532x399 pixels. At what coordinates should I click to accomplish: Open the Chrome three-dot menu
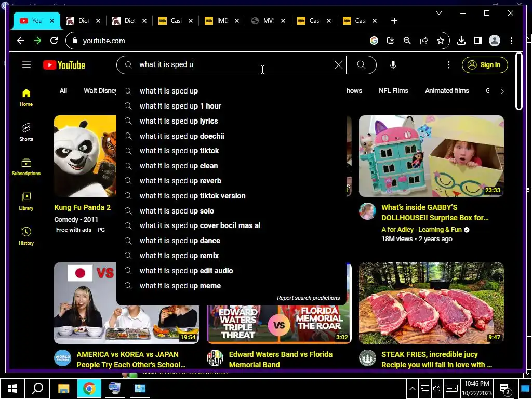tap(511, 41)
